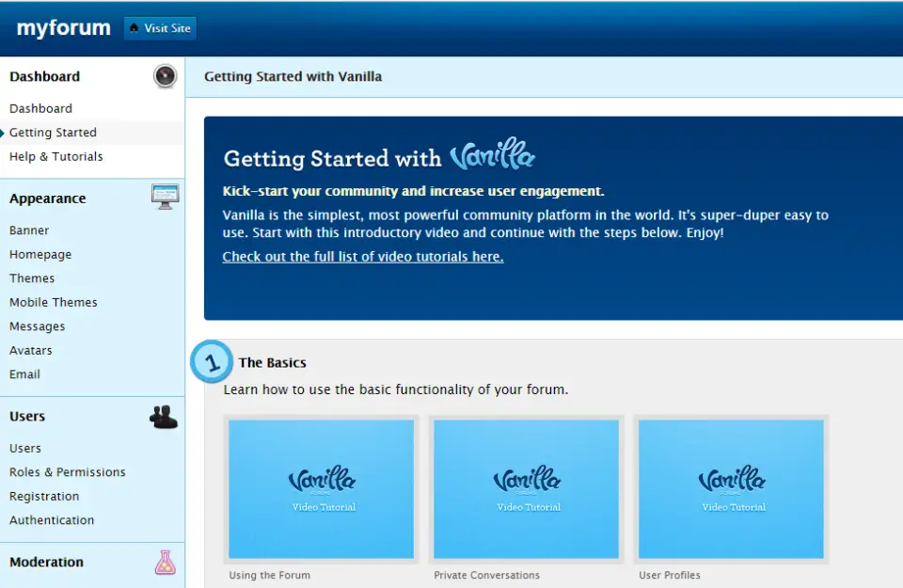Click the Users group silhouette icon
The image size is (903, 588).
tap(162, 416)
